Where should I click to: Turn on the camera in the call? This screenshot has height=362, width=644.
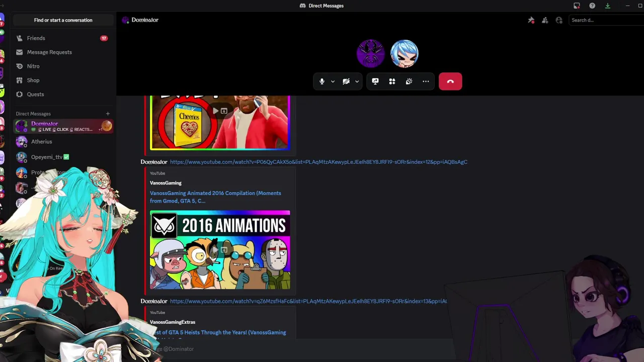tap(346, 81)
